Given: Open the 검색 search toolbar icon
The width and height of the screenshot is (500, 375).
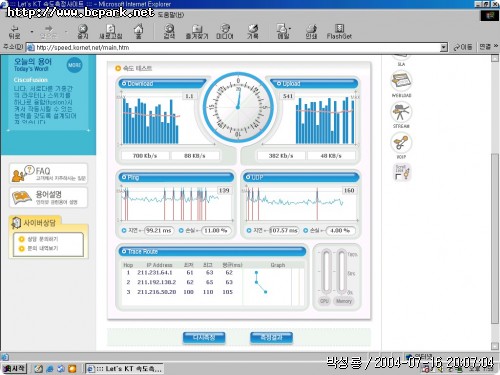Looking at the screenshot, I should point(169,32).
